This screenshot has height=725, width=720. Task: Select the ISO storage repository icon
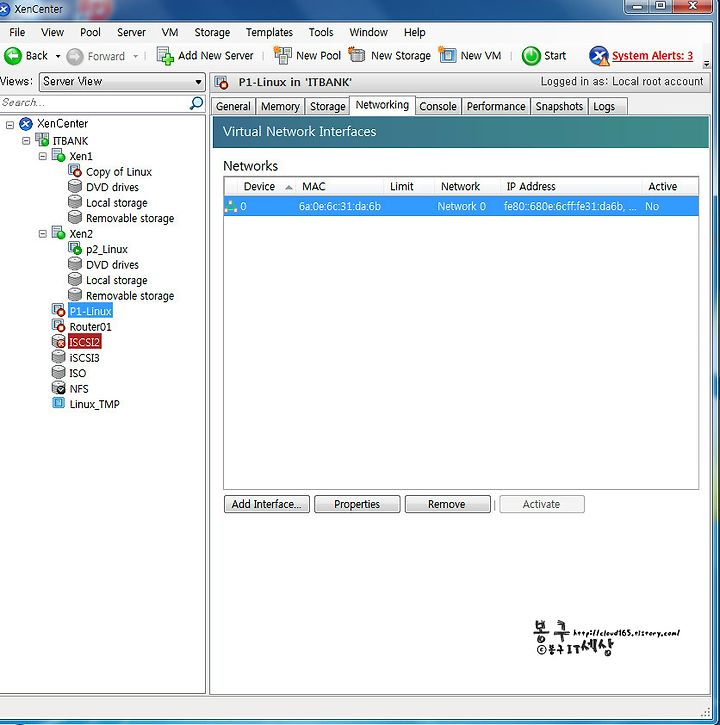click(x=58, y=372)
